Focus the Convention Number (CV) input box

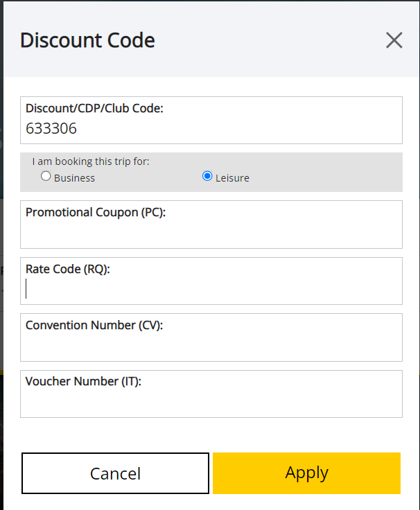[211, 346]
